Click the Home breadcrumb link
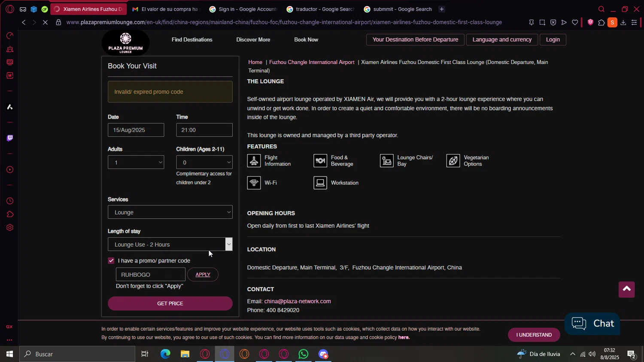The height and width of the screenshot is (362, 644). tap(255, 62)
